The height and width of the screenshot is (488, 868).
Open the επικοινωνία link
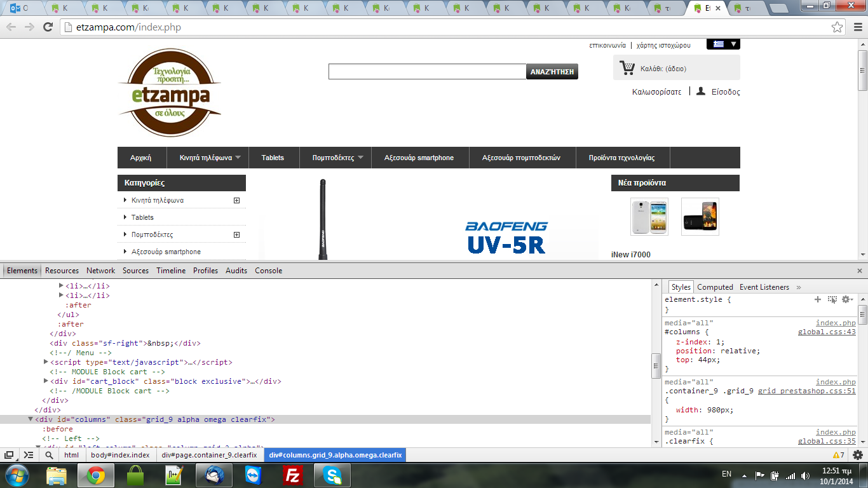coord(607,45)
